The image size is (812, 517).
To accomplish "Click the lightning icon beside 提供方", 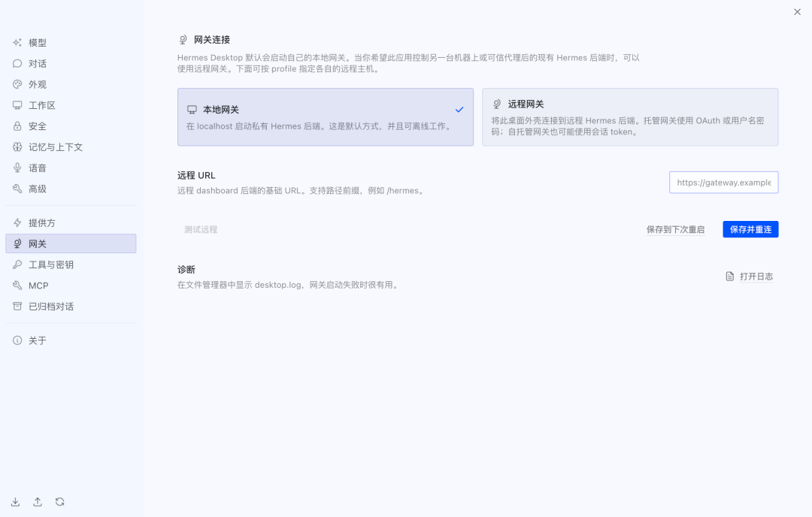I will click(x=17, y=222).
